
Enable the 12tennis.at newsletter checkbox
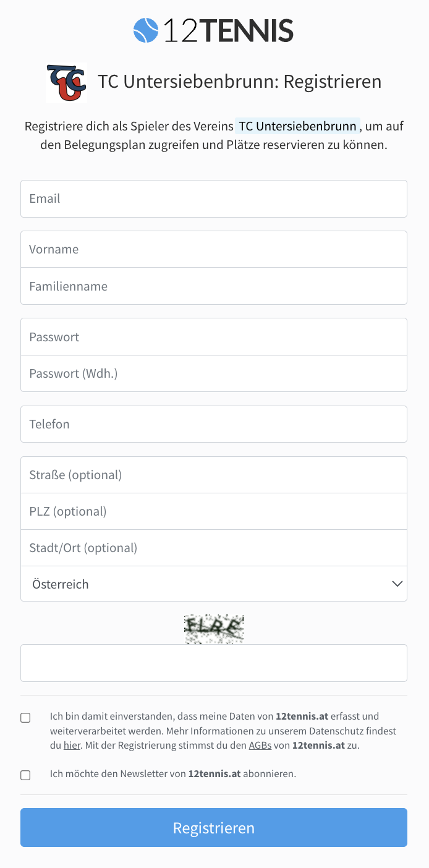pos(25,775)
